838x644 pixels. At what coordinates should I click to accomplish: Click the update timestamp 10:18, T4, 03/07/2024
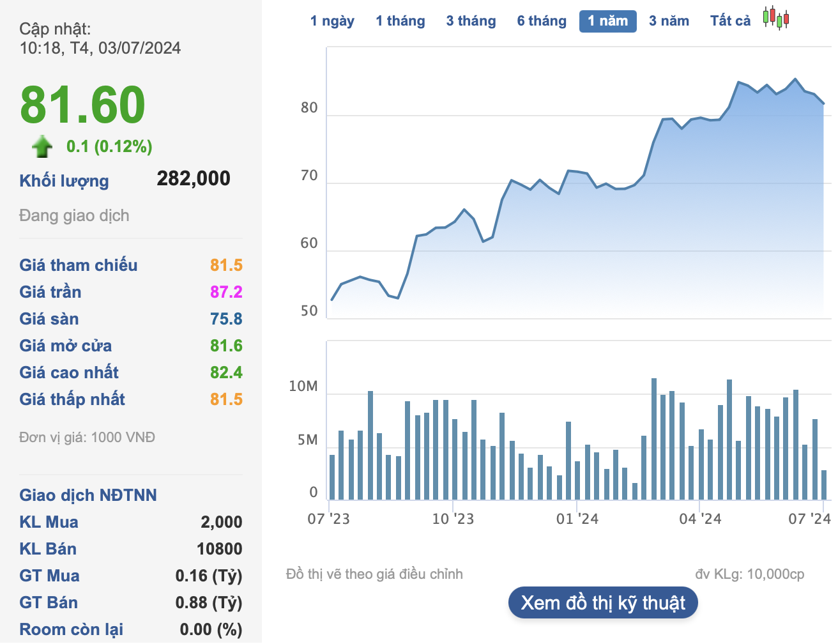pyautogui.click(x=100, y=48)
